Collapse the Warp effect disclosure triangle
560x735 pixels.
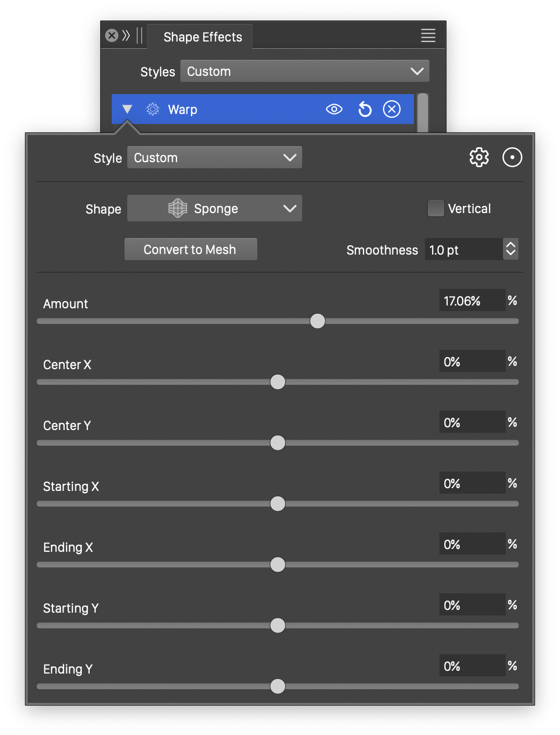coord(127,109)
